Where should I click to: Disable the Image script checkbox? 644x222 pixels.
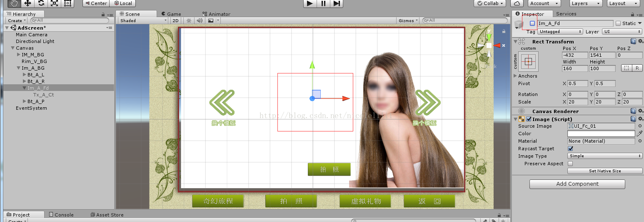point(529,119)
